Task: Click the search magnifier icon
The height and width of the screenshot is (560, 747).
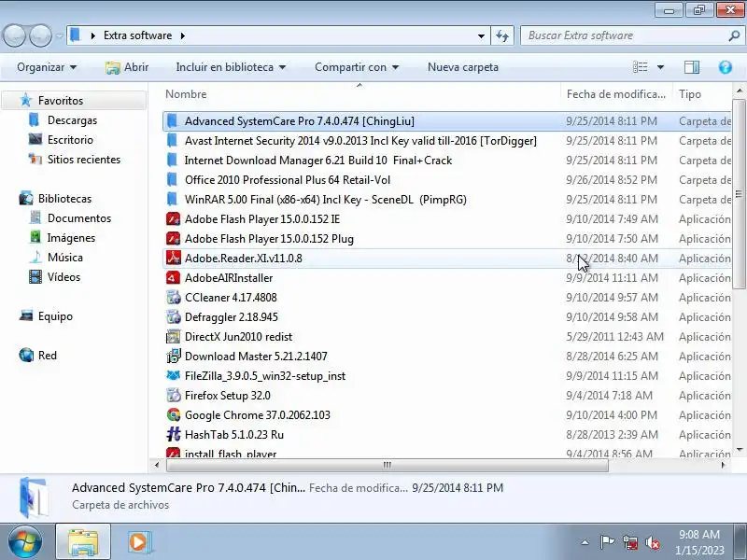Action: pyautogui.click(x=734, y=35)
